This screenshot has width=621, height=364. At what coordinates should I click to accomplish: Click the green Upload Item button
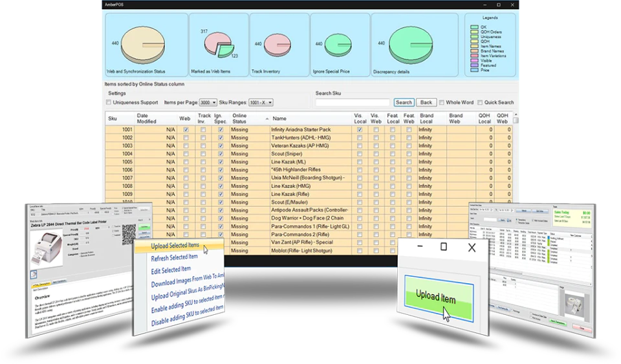click(x=439, y=297)
